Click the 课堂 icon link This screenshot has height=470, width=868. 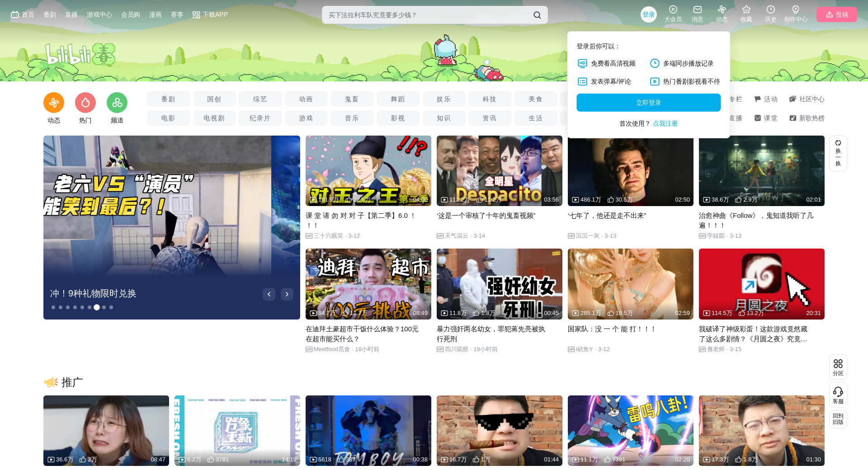pyautogui.click(x=766, y=118)
